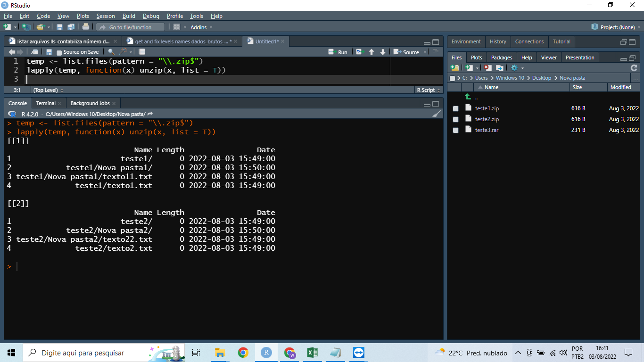Go forward to next source location
Screen dimensions: 644x362
20,52
